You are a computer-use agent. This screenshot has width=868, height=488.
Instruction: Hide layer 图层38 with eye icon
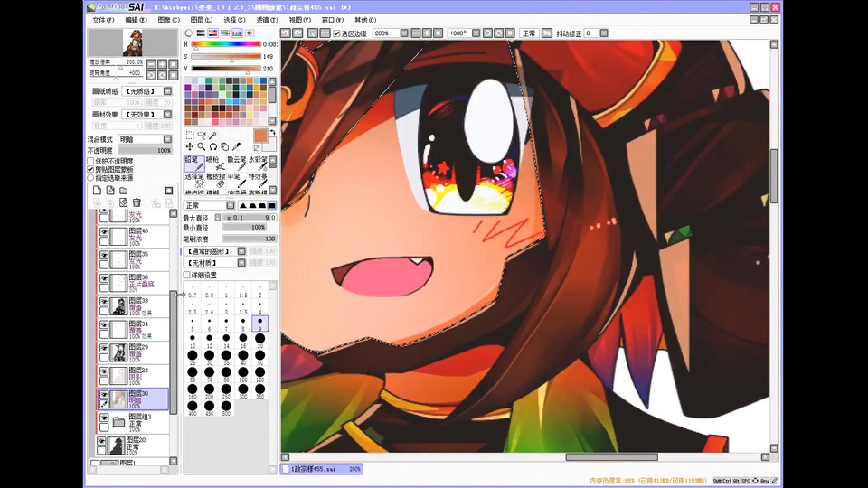click(104, 279)
